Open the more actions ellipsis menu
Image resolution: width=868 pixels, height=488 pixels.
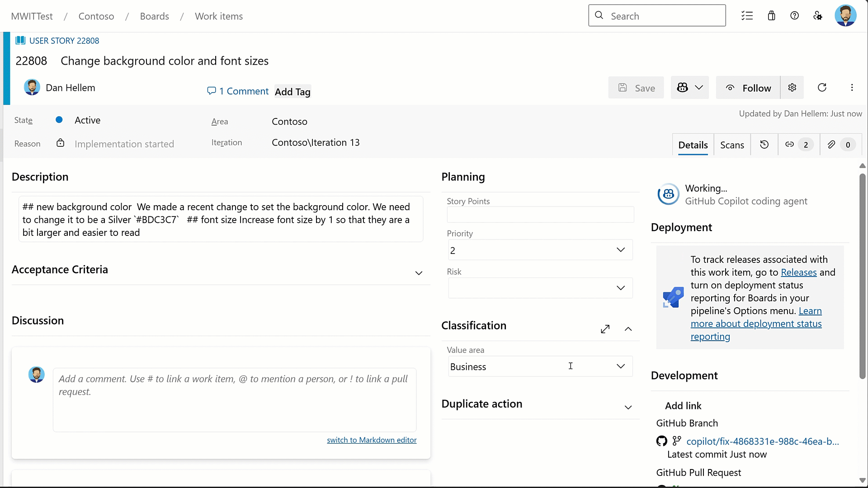click(852, 88)
